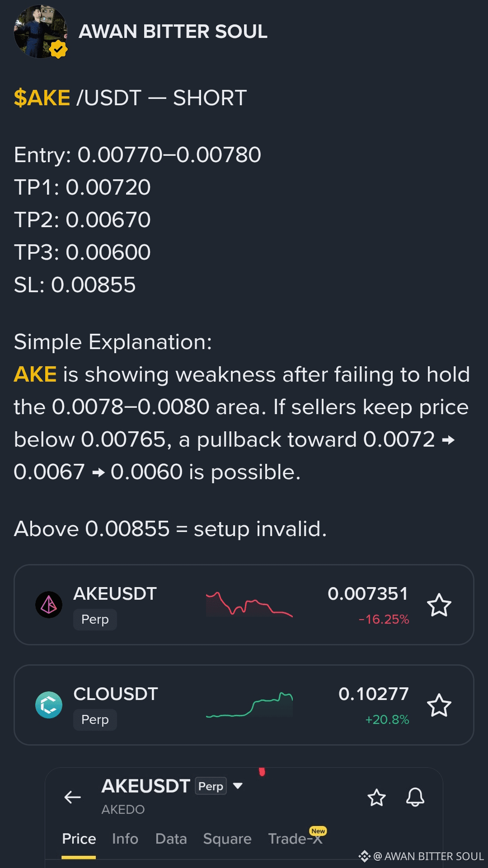The image size is (488, 868).
Task: Open the $AKE ticker link in title
Action: 42,98
